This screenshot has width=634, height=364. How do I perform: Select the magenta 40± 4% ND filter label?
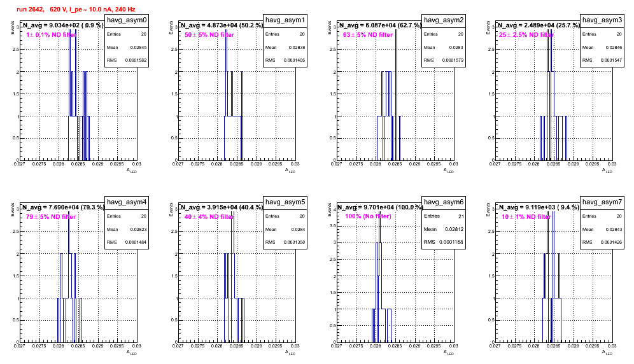[209, 217]
